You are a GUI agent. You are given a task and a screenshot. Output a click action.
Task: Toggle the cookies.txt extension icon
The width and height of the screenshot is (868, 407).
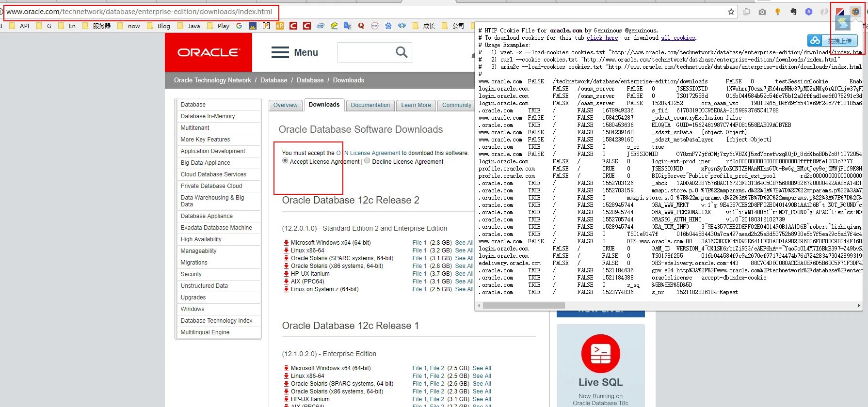click(856, 12)
